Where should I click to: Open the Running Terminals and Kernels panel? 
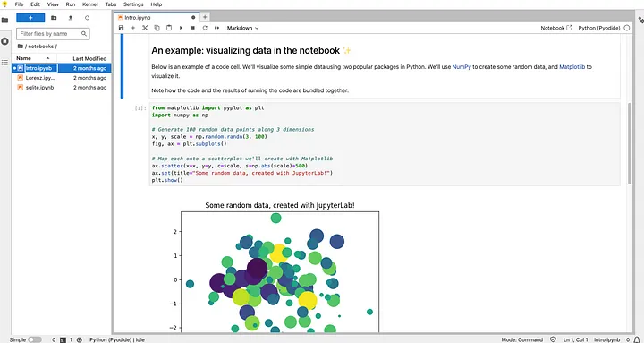tap(5, 41)
